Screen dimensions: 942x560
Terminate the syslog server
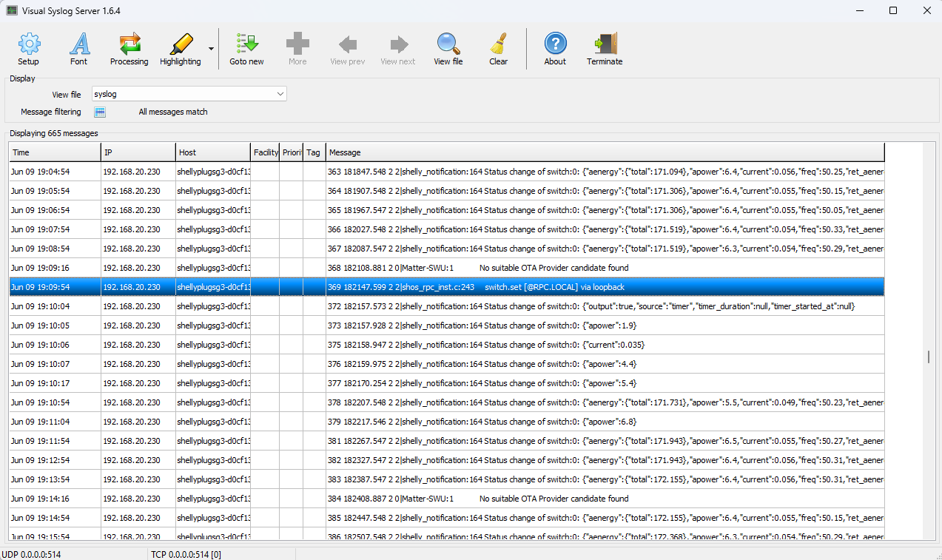605,50
